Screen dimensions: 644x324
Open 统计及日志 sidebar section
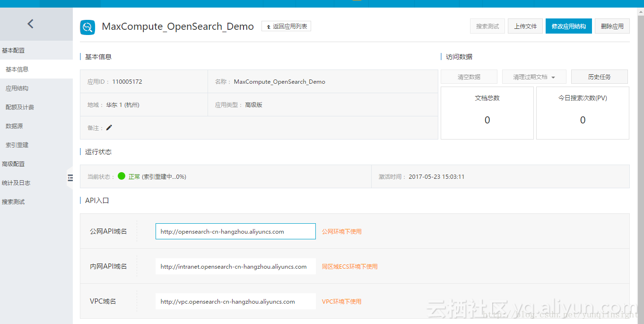(x=16, y=183)
